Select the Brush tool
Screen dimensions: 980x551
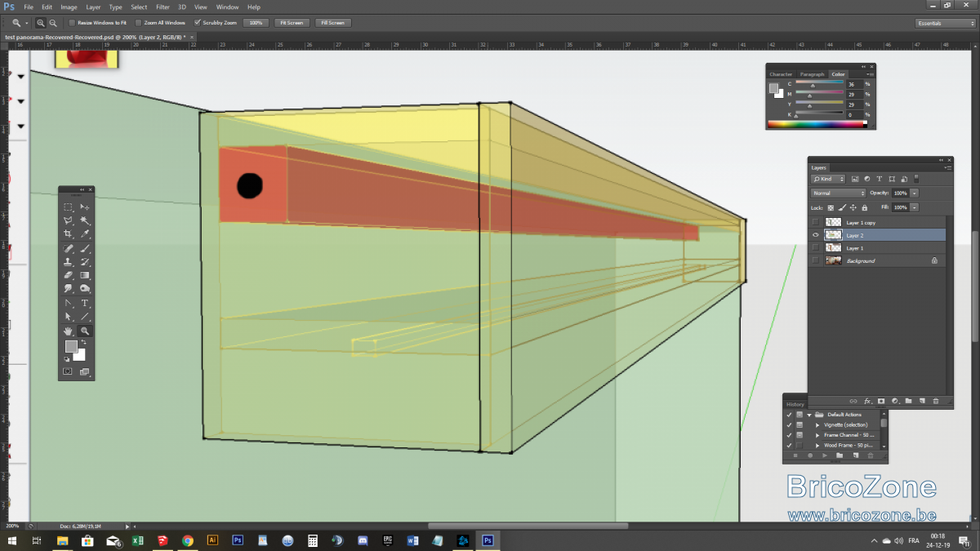[x=85, y=248]
